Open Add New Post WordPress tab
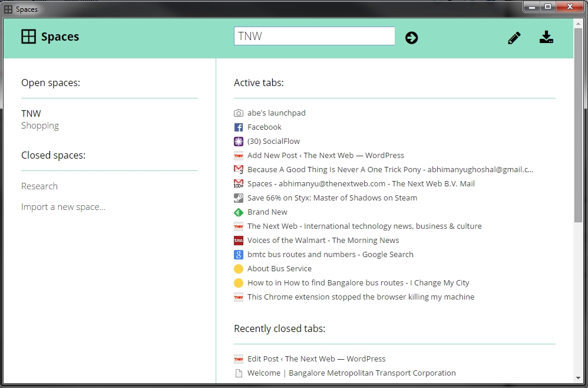Viewport: 588px width, 388px height. (325, 155)
